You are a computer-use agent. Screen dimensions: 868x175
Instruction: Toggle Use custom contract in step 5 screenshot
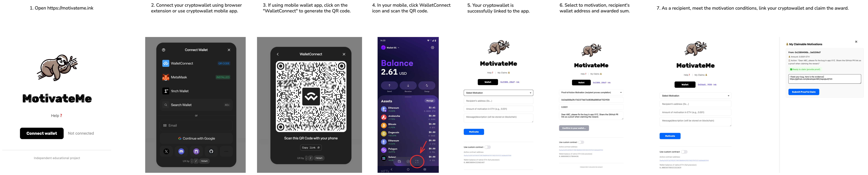pyautogui.click(x=488, y=147)
